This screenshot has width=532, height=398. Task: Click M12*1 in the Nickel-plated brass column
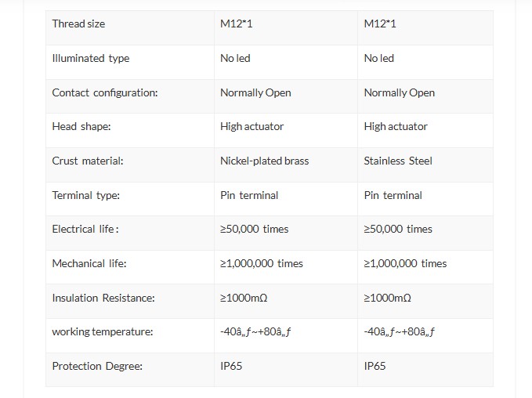click(237, 24)
